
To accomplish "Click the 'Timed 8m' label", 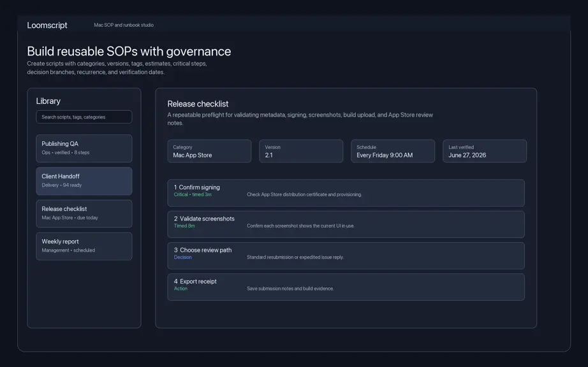I will pos(184,226).
